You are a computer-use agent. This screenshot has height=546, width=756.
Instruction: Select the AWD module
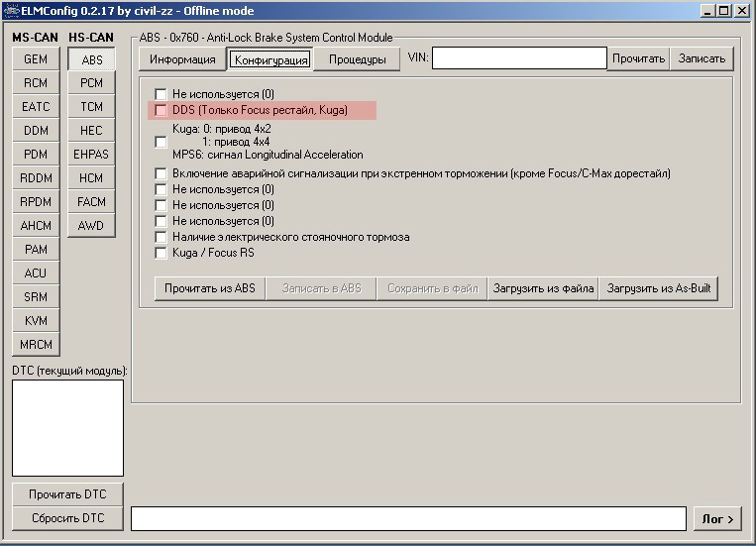91,225
